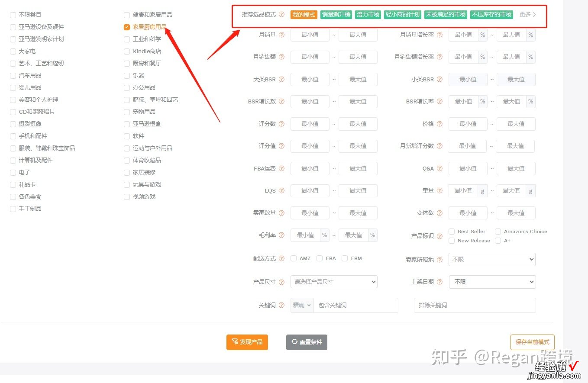Screen dimensions: 588x383
Task: Open the 精确 keyword match dropdown
Action: (x=302, y=305)
